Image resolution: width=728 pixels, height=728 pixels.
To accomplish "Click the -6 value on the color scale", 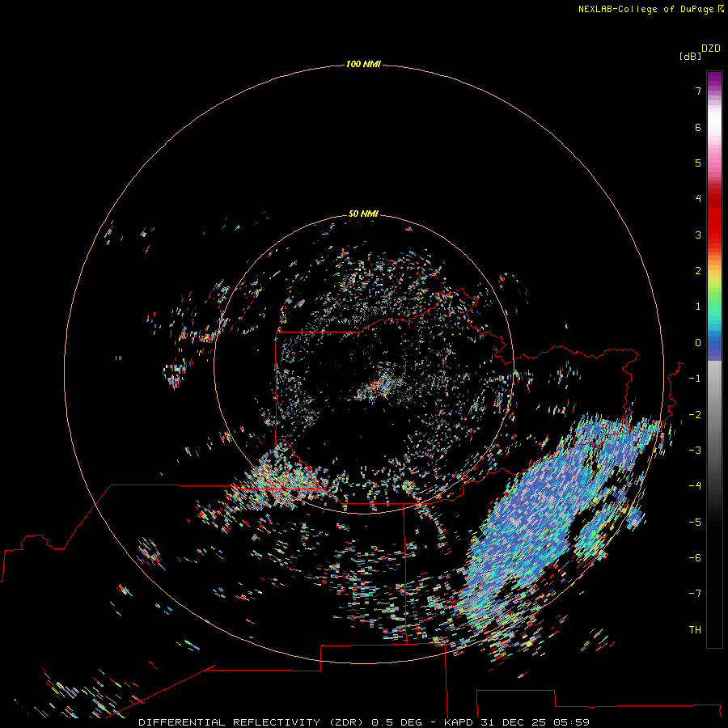I will coord(695,558).
